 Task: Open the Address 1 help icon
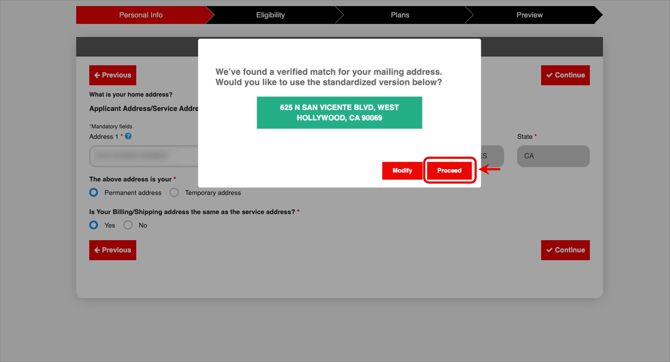pyautogui.click(x=128, y=136)
